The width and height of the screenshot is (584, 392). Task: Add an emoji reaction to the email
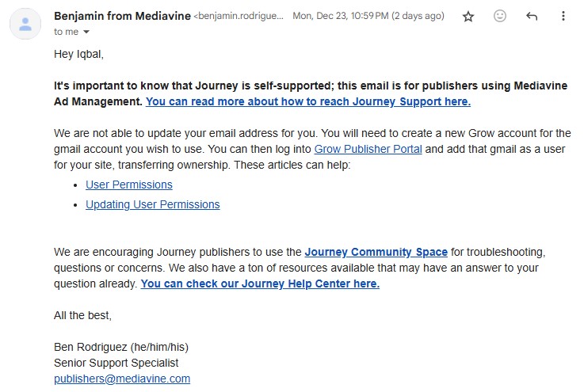point(500,16)
